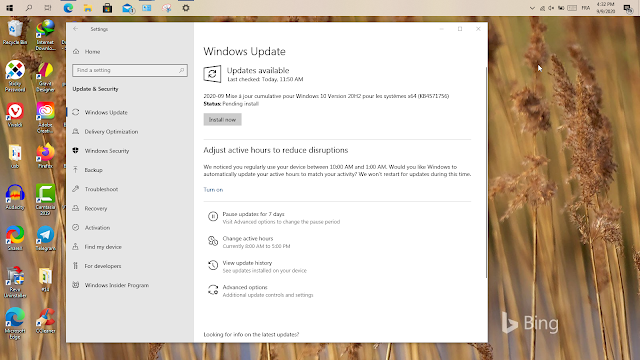Open Microsoft Store from taskbar

(107, 8)
